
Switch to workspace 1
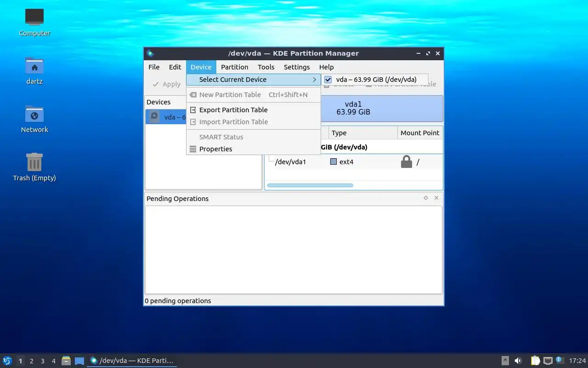click(x=20, y=361)
